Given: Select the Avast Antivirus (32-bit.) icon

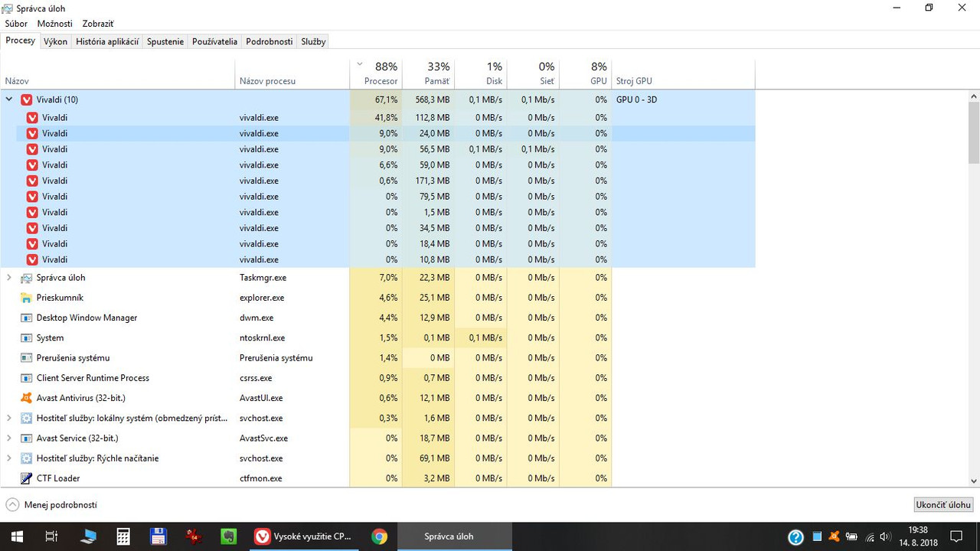Looking at the screenshot, I should [x=26, y=398].
